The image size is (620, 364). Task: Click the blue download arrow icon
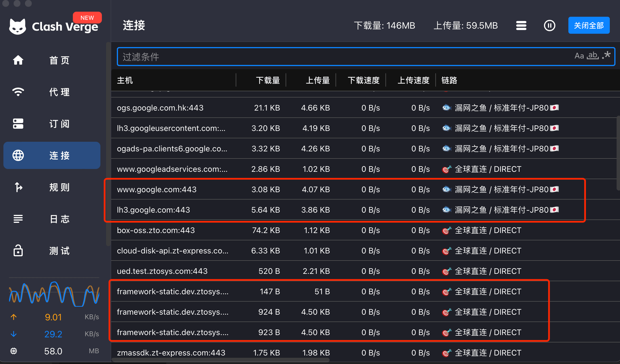point(14,334)
